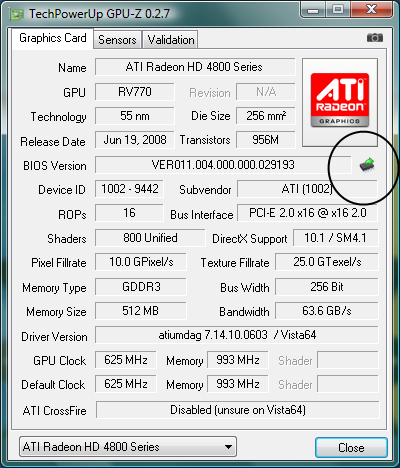Click the empty Shader field in GPU Clock row
Image resolution: width=400 pixels, height=468 pixels.
click(x=348, y=360)
